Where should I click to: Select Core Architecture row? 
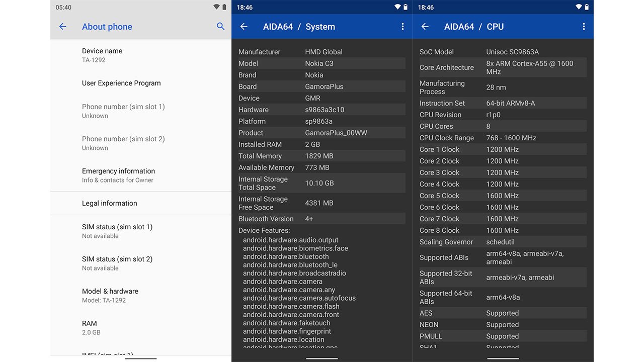503,67
